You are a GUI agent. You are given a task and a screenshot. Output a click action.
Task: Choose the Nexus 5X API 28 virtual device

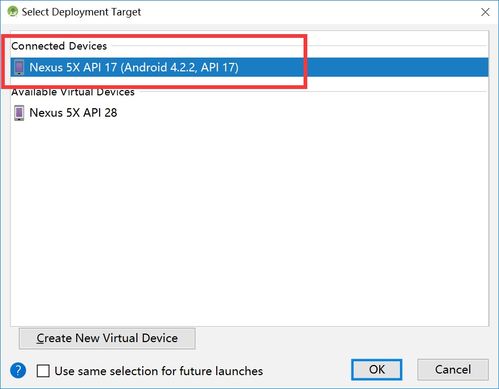73,113
